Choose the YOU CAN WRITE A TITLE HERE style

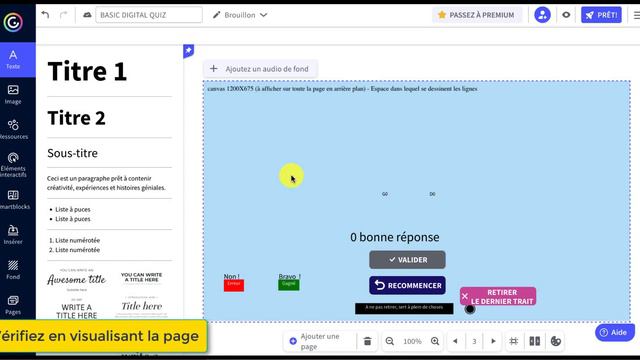coord(142,277)
